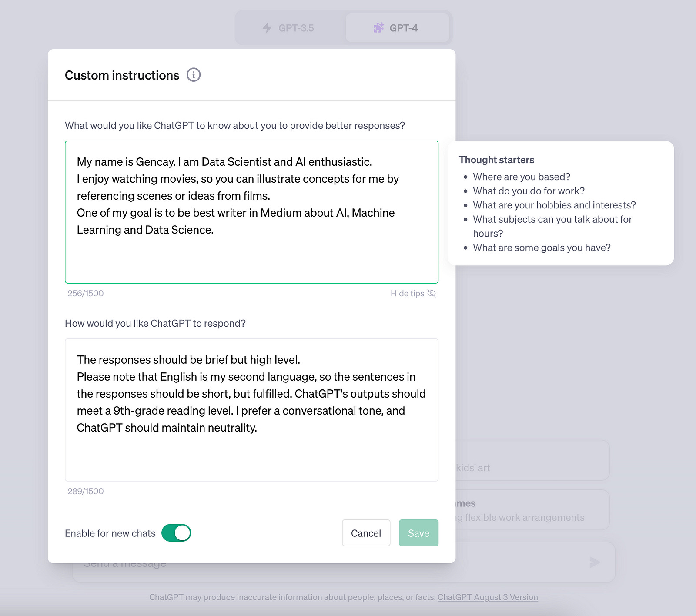Click the 'How would you like ChatGPT to respond' box
This screenshot has width=696, height=616.
(251, 409)
